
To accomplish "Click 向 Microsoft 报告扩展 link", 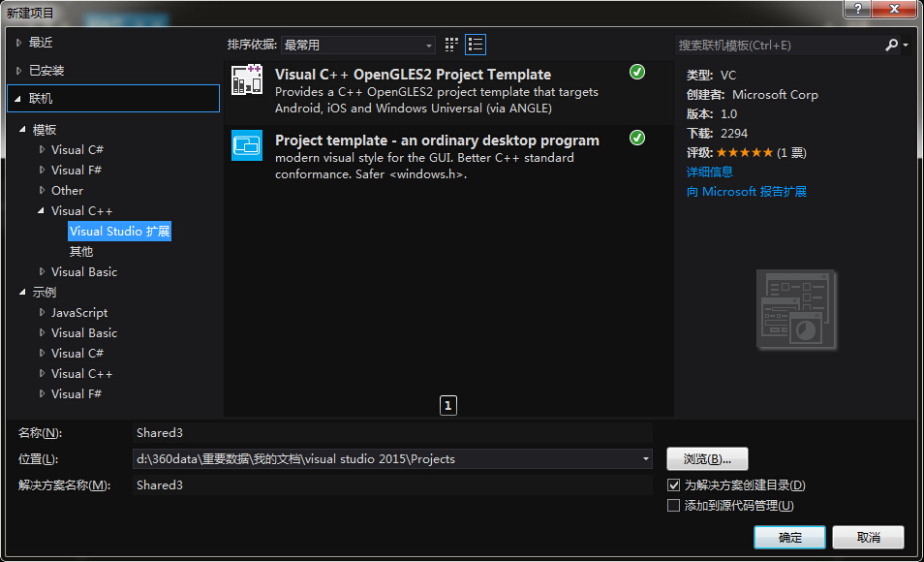I will (x=747, y=192).
